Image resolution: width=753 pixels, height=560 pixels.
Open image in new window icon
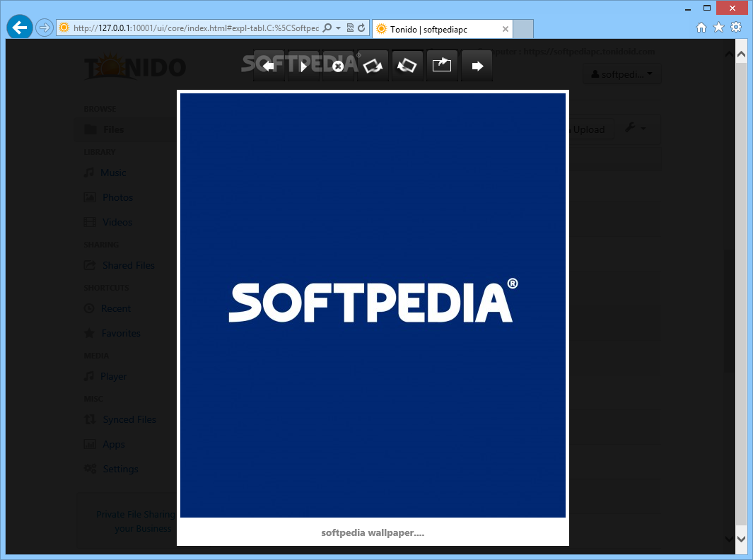point(442,66)
